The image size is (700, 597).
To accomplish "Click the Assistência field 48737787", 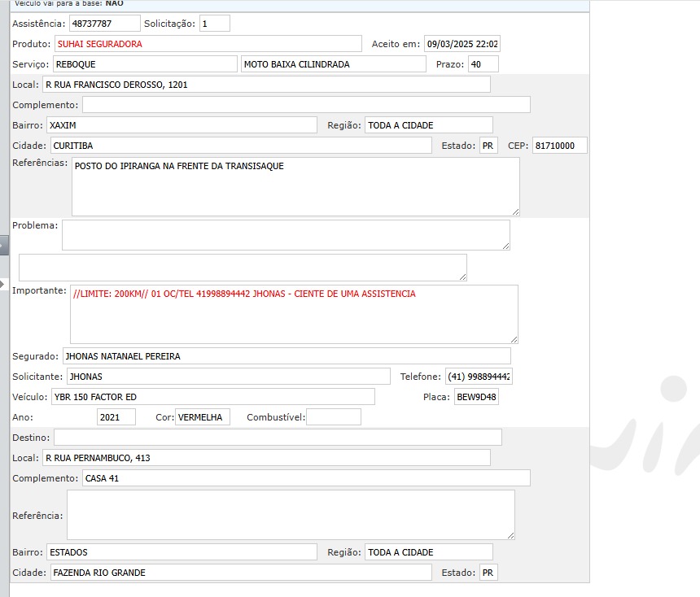I will (105, 24).
